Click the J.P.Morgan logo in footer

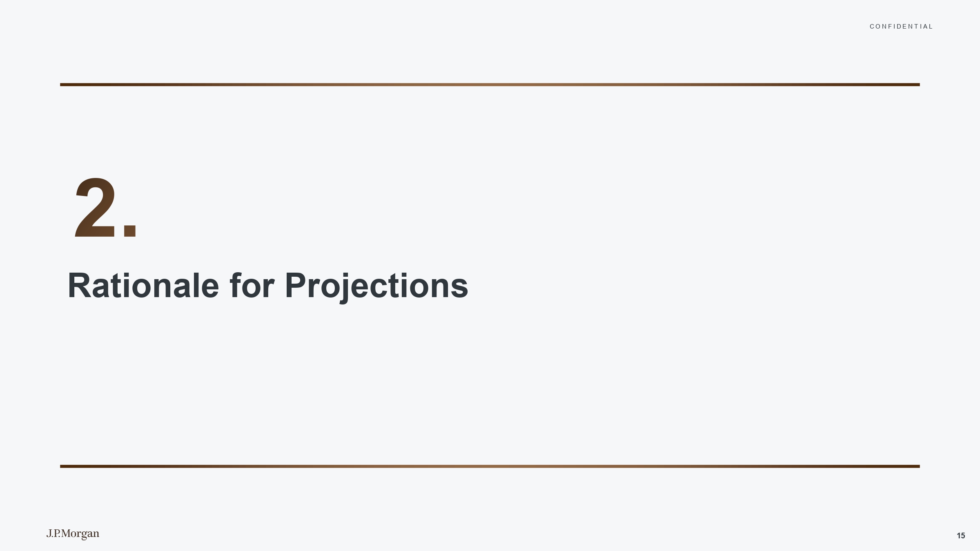click(73, 534)
